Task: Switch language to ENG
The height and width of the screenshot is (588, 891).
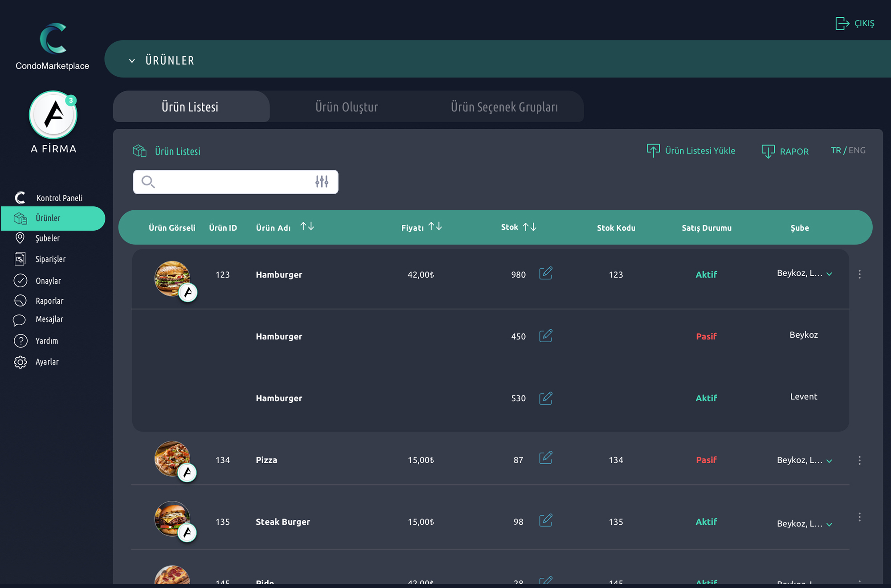Action: (x=857, y=151)
